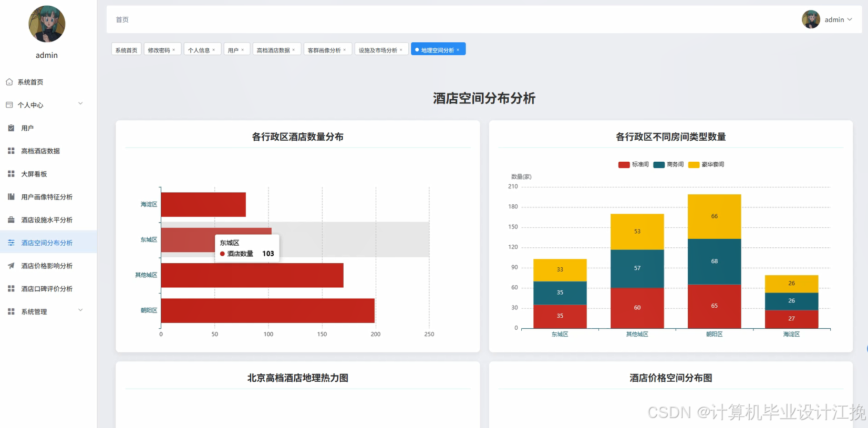This screenshot has height=428, width=868.
Task: Toggle the 豪华套间 legend series
Action: click(706, 164)
